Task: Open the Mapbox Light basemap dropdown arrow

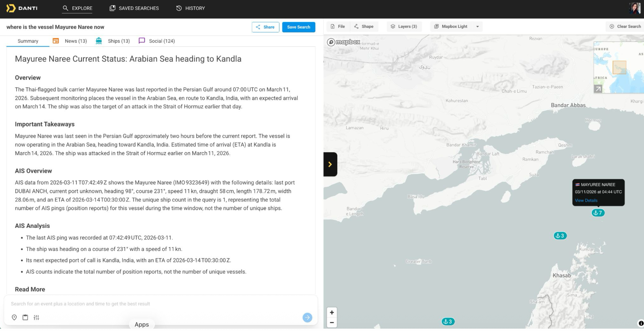Action: 477,26
